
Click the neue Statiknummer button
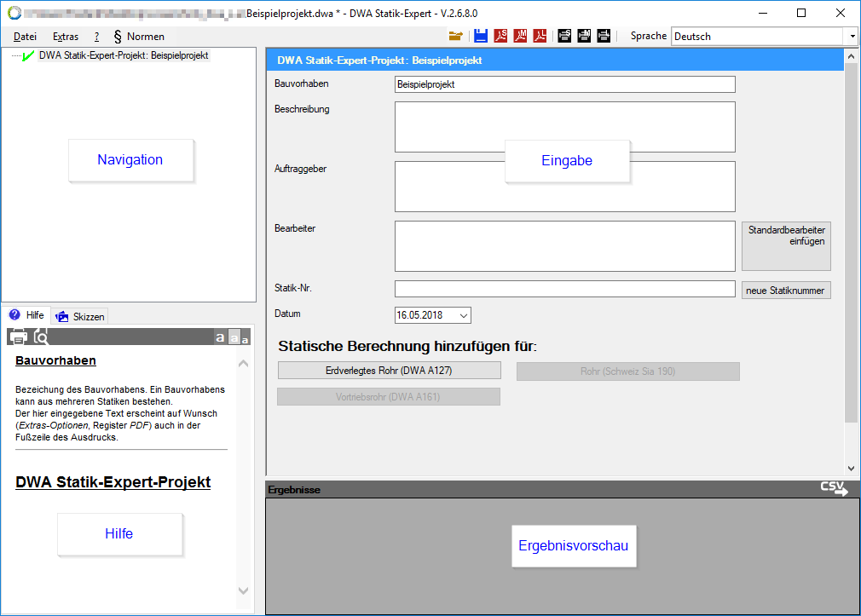click(785, 291)
